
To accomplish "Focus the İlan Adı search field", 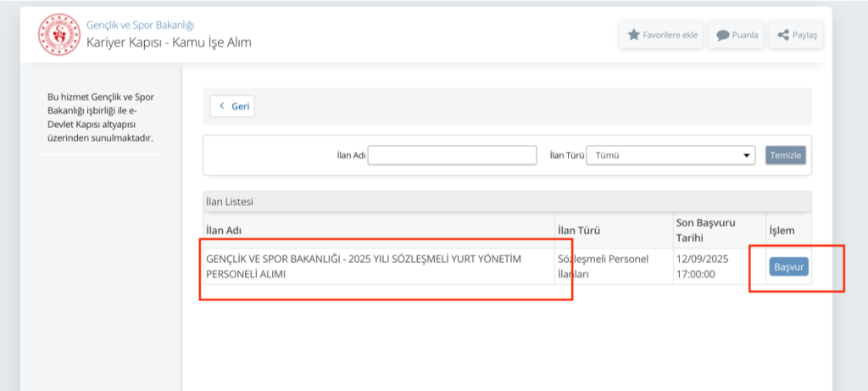I will tap(452, 155).
